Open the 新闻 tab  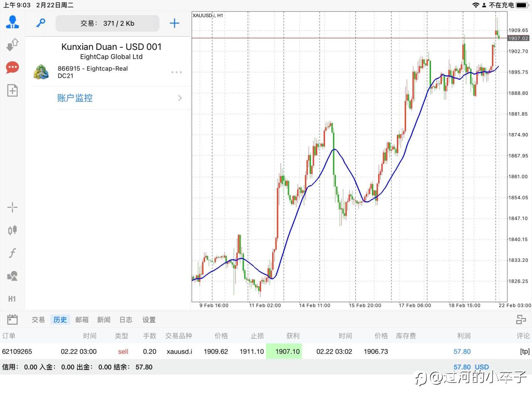pos(103,320)
